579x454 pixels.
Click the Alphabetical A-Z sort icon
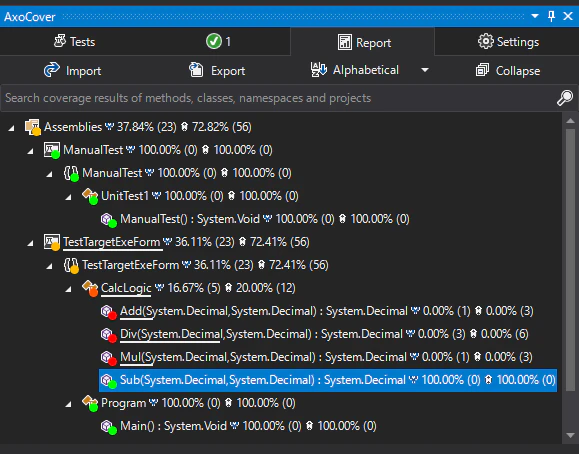point(319,69)
